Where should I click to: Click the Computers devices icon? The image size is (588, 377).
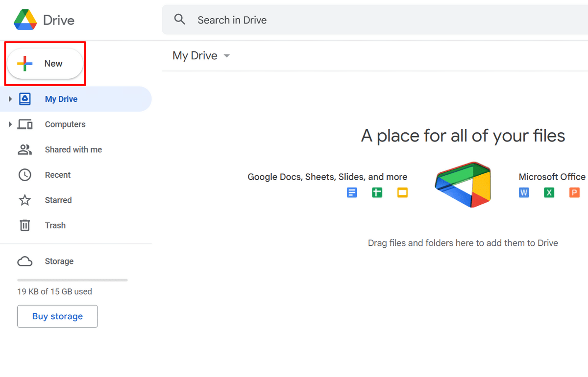pyautogui.click(x=25, y=124)
